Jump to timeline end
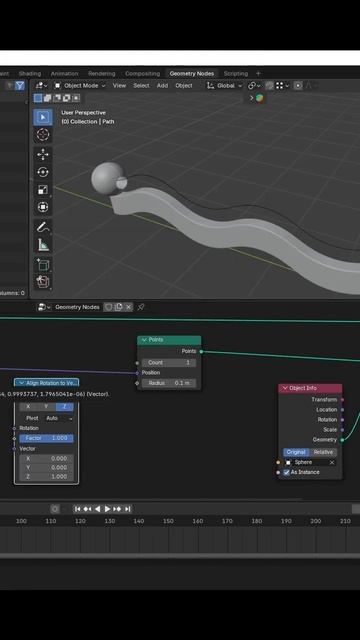Screen dimensions: 360x640 pos(127,509)
